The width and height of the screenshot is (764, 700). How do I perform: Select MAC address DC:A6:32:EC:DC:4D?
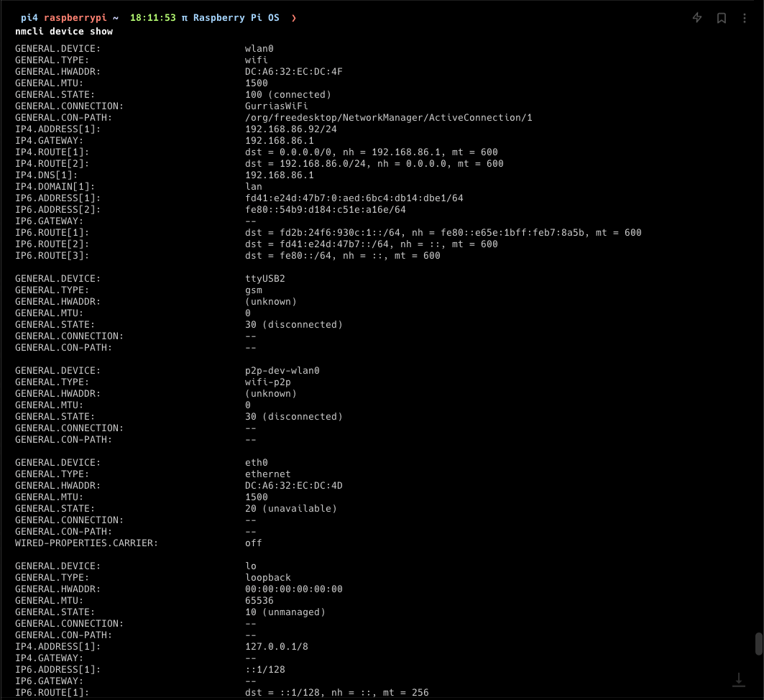pos(294,486)
